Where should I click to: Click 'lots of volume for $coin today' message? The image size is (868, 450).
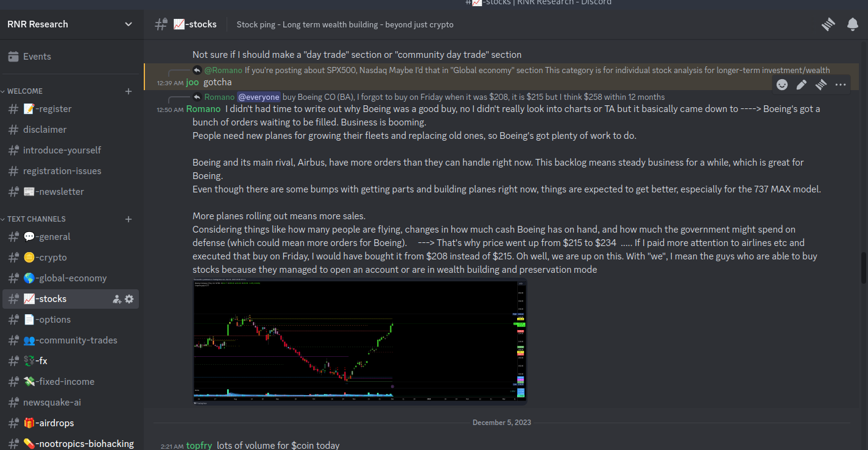coord(278,446)
